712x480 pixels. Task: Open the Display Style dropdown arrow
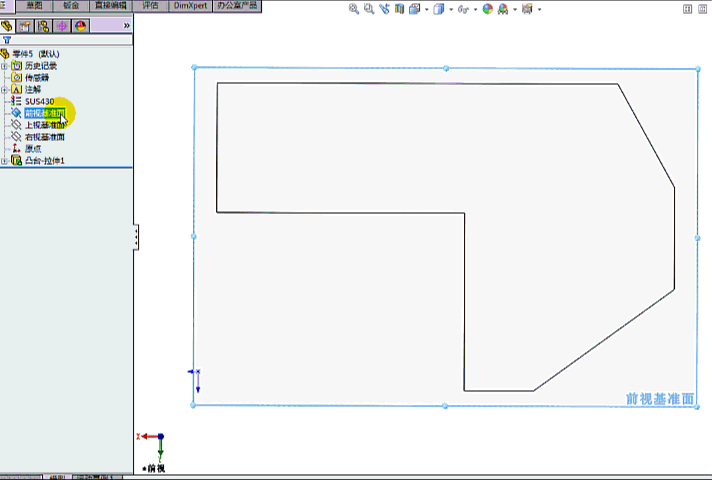(x=451, y=10)
